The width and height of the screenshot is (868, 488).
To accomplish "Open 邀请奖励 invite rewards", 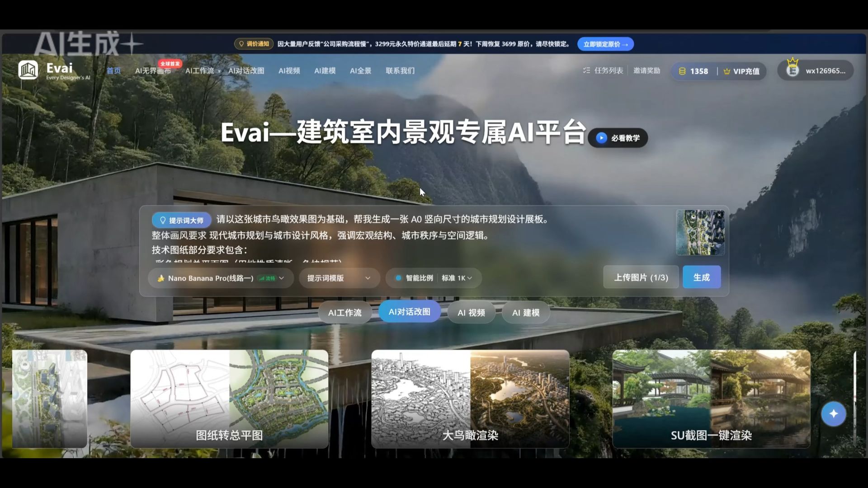I will coord(646,70).
